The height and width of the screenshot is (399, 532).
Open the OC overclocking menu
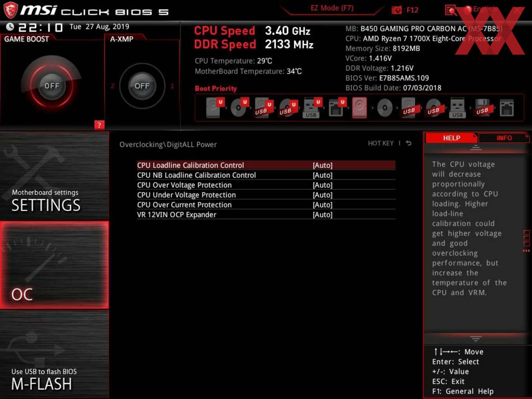coord(54,265)
